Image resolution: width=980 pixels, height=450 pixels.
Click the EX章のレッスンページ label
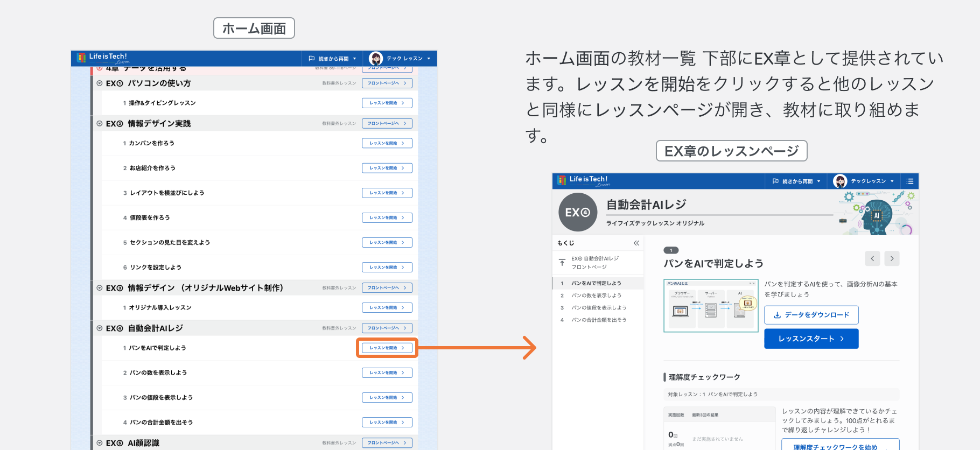coord(731,151)
